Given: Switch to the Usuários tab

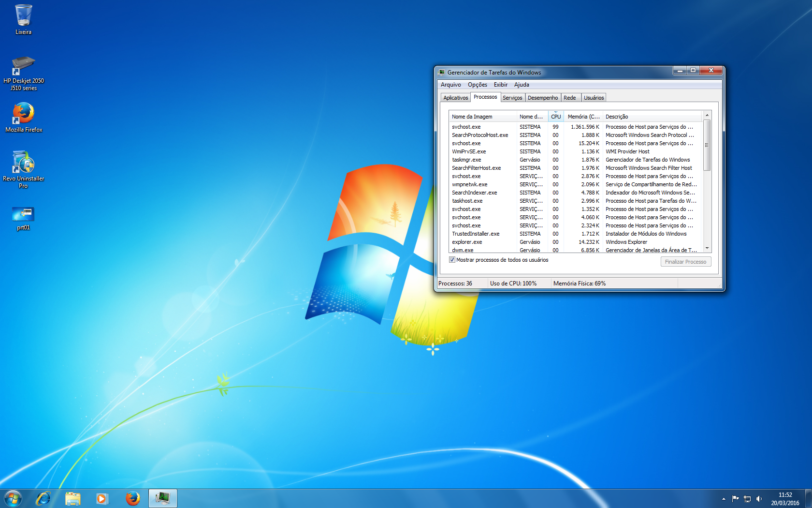Looking at the screenshot, I should click(x=594, y=98).
